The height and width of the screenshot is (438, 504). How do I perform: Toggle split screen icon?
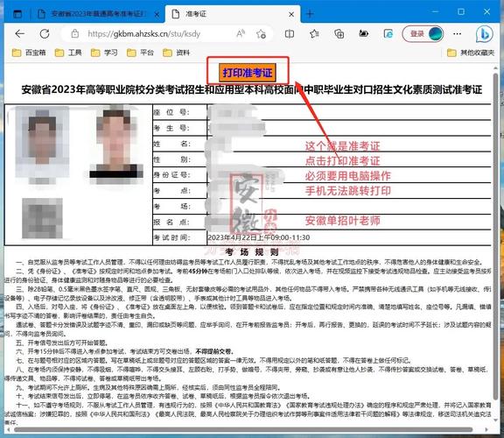pyautogui.click(x=290, y=34)
